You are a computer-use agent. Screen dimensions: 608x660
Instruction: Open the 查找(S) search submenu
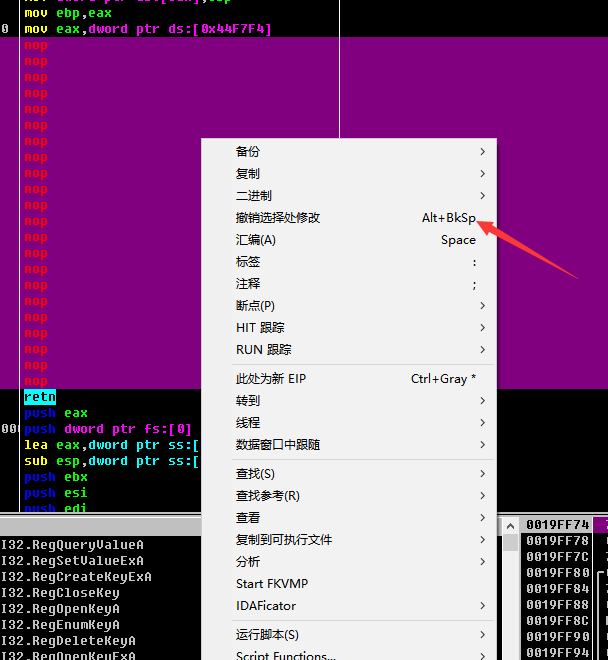[x=256, y=474]
